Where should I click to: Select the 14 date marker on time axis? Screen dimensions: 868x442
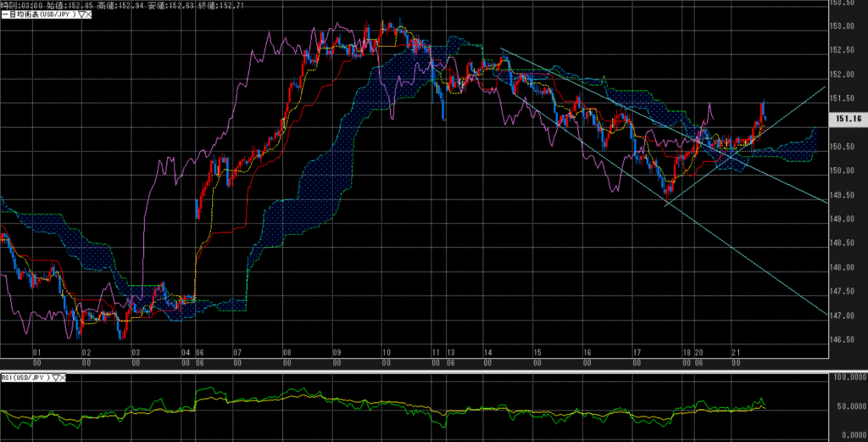487,351
